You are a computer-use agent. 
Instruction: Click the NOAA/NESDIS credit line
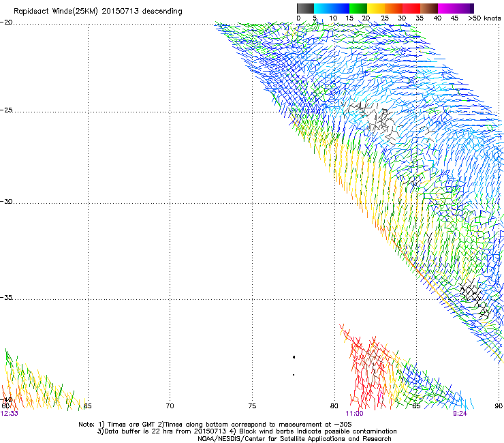(294, 439)
